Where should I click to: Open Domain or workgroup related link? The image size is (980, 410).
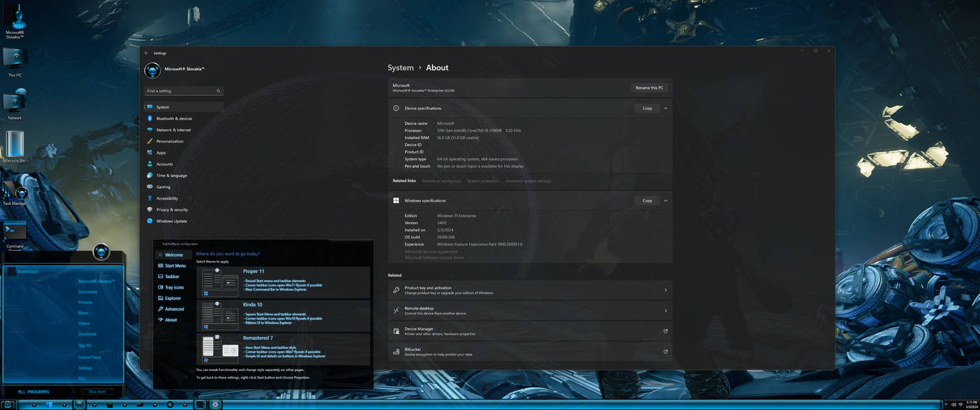[x=441, y=181]
